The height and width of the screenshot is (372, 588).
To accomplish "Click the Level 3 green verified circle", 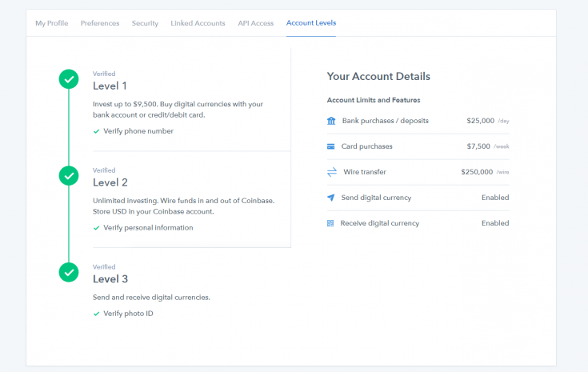I will coord(69,272).
